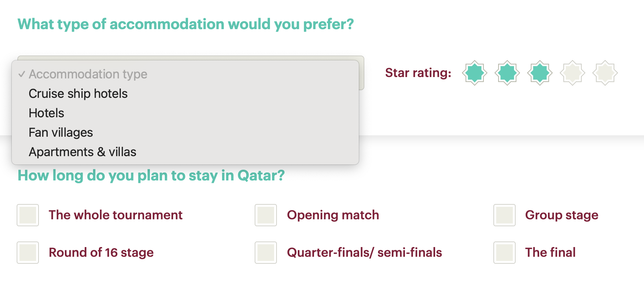Select Hotels option in accommodation list

pyautogui.click(x=46, y=113)
